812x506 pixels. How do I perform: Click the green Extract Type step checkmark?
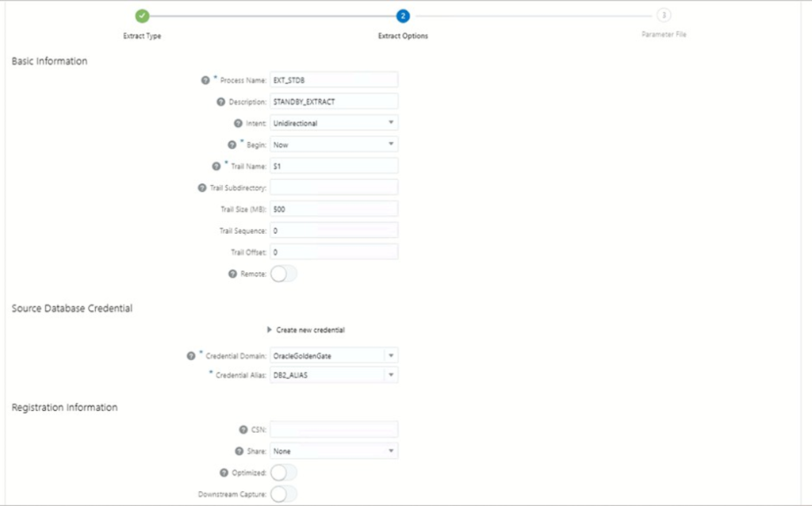[x=143, y=16]
